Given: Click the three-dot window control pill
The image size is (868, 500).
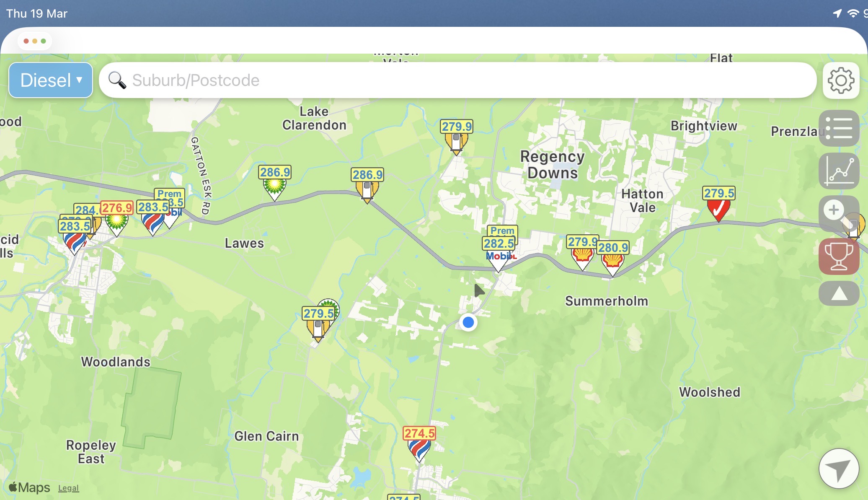Looking at the screenshot, I should click(x=35, y=41).
